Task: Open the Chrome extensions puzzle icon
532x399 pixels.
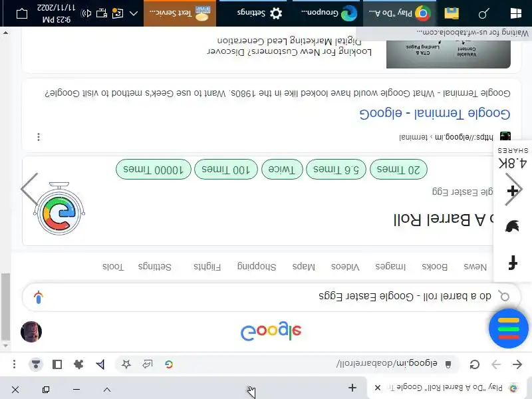Action: click(x=78, y=364)
